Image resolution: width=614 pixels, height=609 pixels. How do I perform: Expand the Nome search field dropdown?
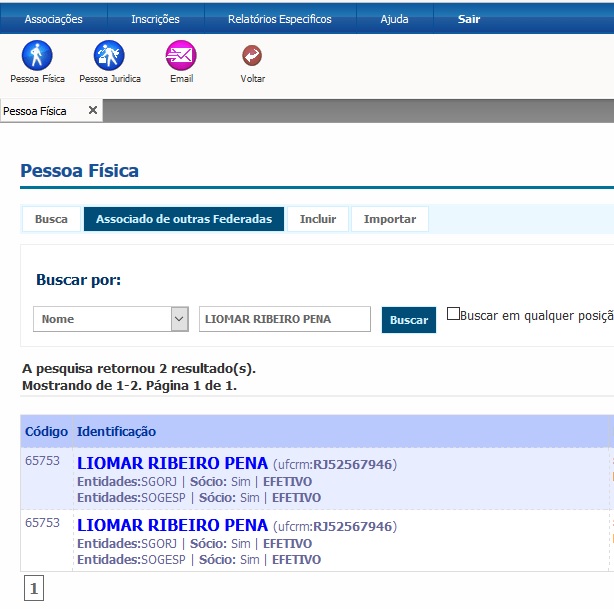tap(179, 319)
